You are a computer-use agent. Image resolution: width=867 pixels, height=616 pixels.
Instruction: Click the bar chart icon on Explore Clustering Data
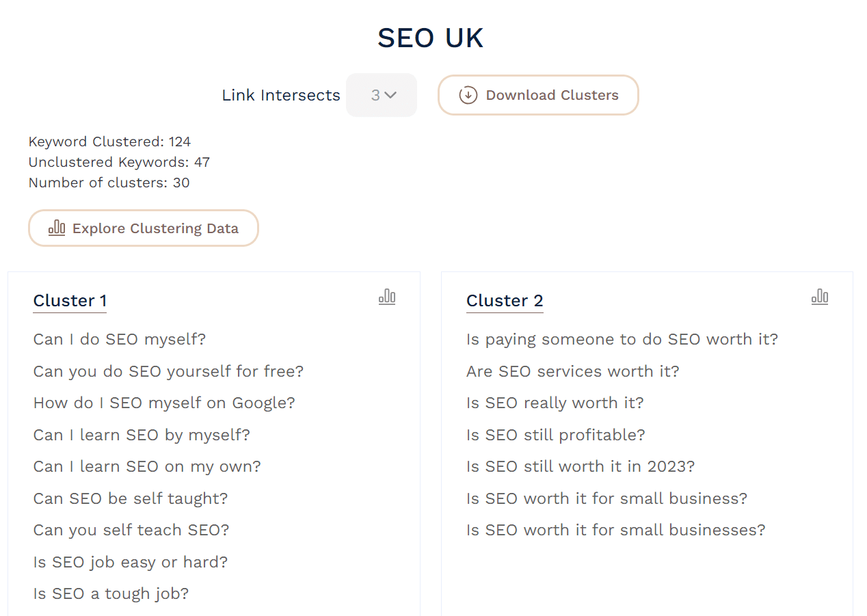coord(57,227)
